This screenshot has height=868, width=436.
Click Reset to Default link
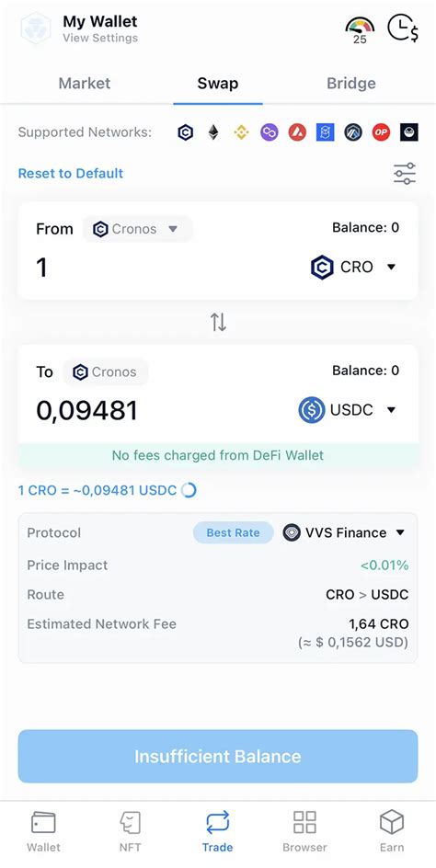point(70,173)
